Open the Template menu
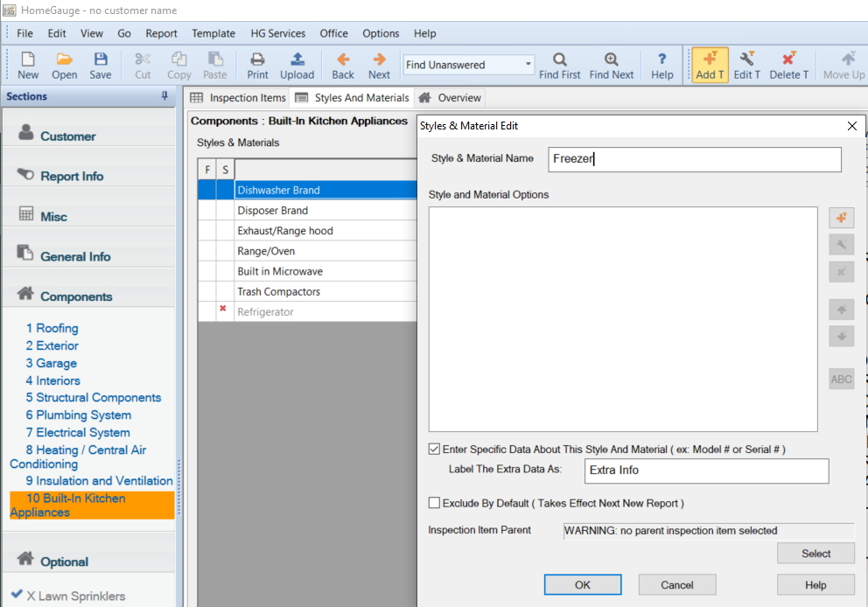Screen dimensions: 868x607 click(213, 33)
